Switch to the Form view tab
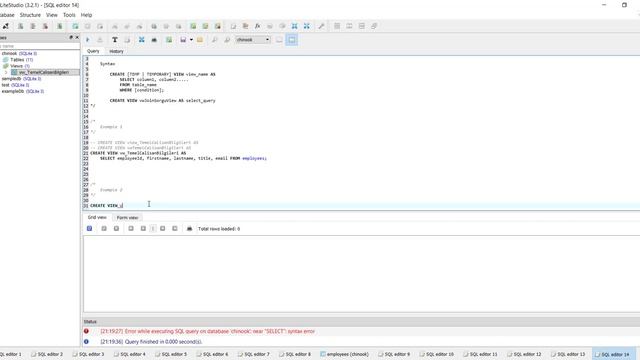Image resolution: width=640 pixels, height=360 pixels. (x=127, y=218)
